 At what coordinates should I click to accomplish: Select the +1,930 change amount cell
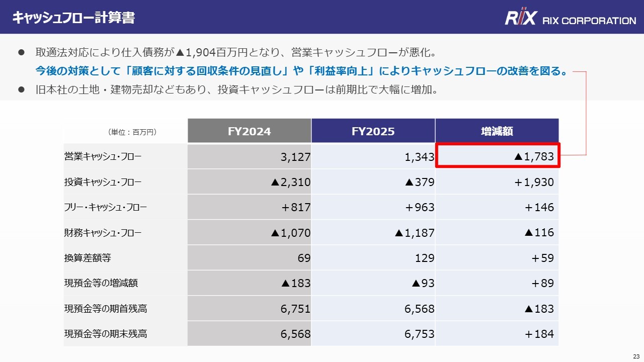534,182
